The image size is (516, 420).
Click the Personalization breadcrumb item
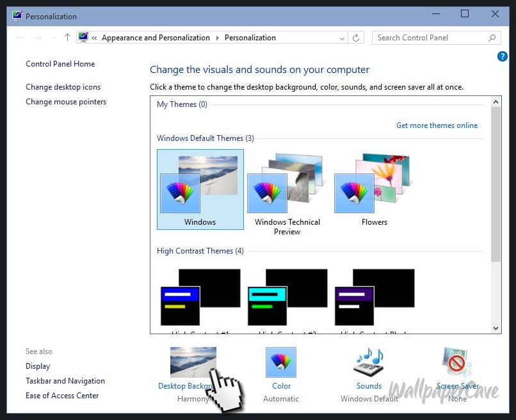click(250, 38)
